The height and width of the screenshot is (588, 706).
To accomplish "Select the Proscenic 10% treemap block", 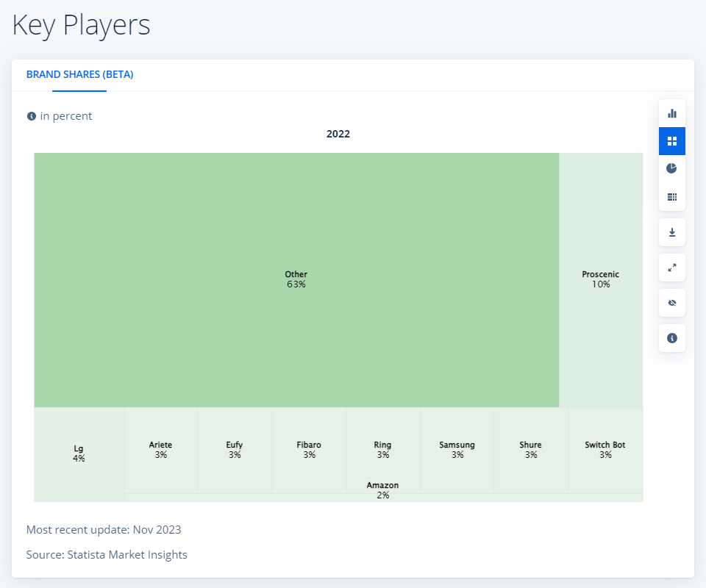I will 601,280.
